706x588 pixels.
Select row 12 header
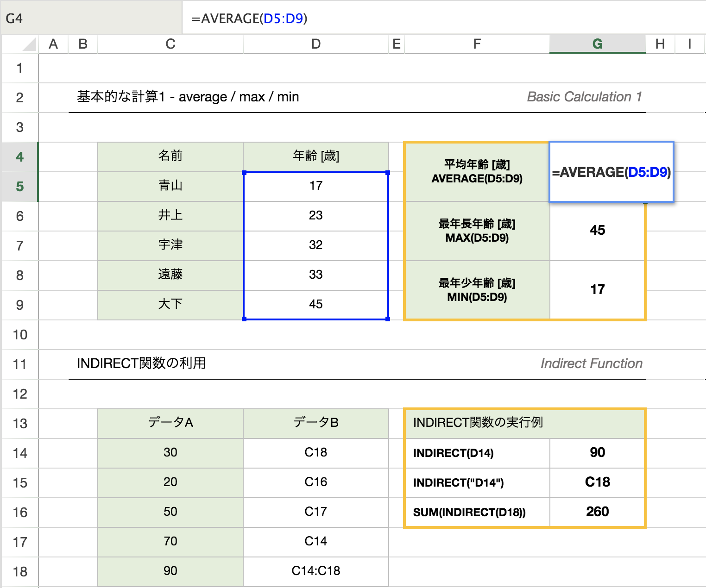(19, 394)
